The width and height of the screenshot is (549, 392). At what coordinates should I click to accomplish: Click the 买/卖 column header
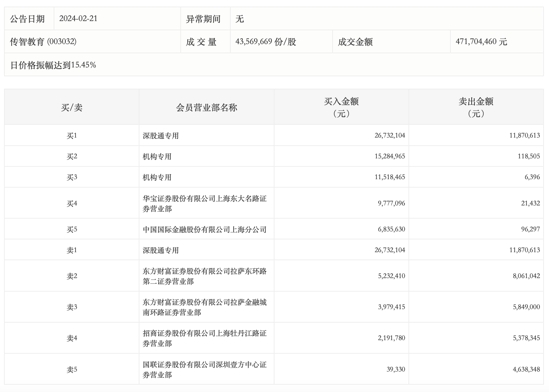click(72, 107)
